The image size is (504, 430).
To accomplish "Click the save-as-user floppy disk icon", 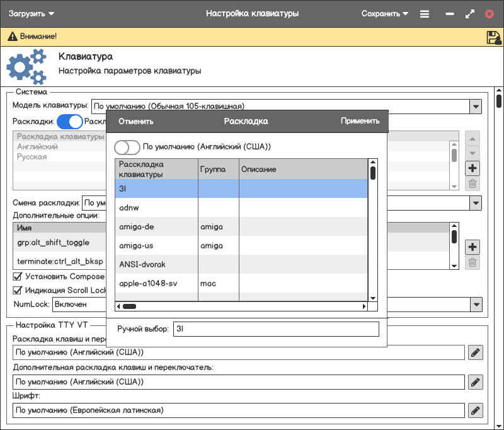I will (493, 37).
